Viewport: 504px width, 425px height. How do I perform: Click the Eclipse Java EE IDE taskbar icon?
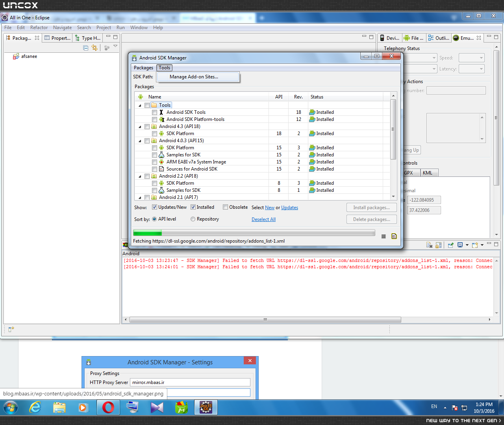click(x=206, y=407)
